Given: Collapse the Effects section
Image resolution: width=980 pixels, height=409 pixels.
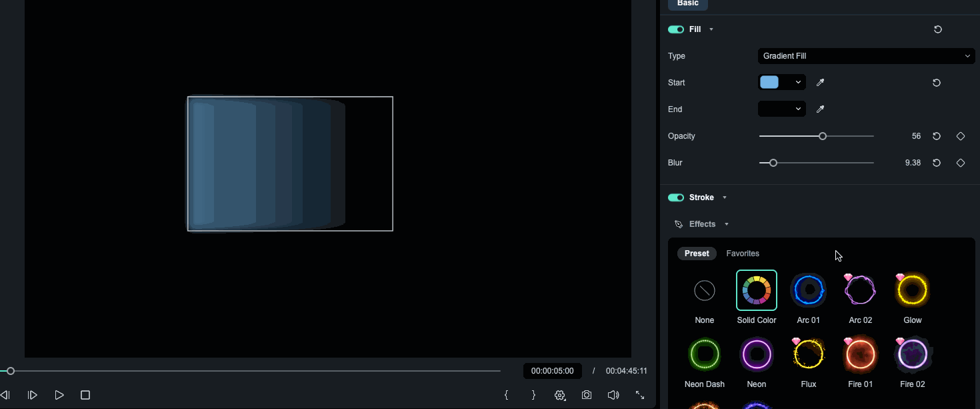Looking at the screenshot, I should [727, 224].
